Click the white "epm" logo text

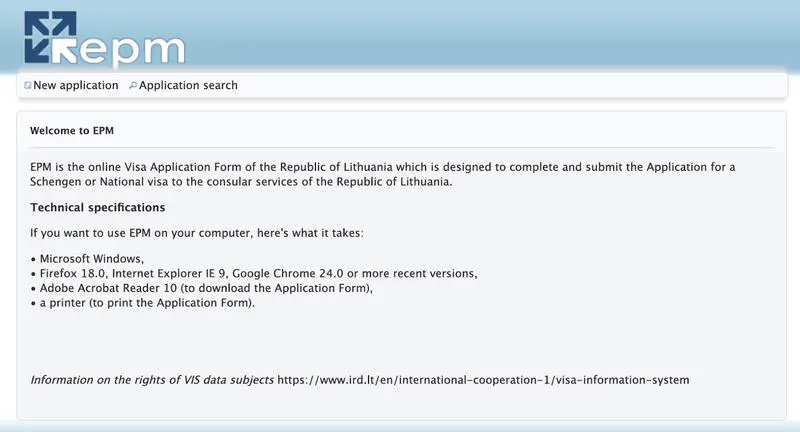[x=134, y=52]
